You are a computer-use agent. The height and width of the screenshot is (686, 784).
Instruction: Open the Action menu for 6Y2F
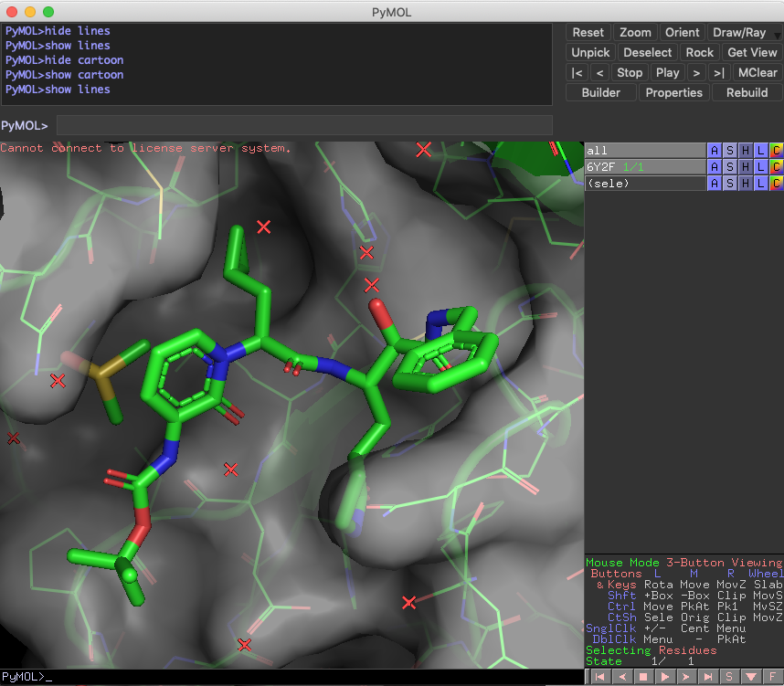coord(715,166)
